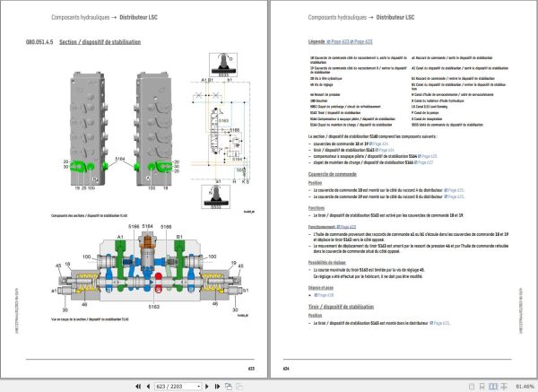Go to the first page

coord(138,387)
